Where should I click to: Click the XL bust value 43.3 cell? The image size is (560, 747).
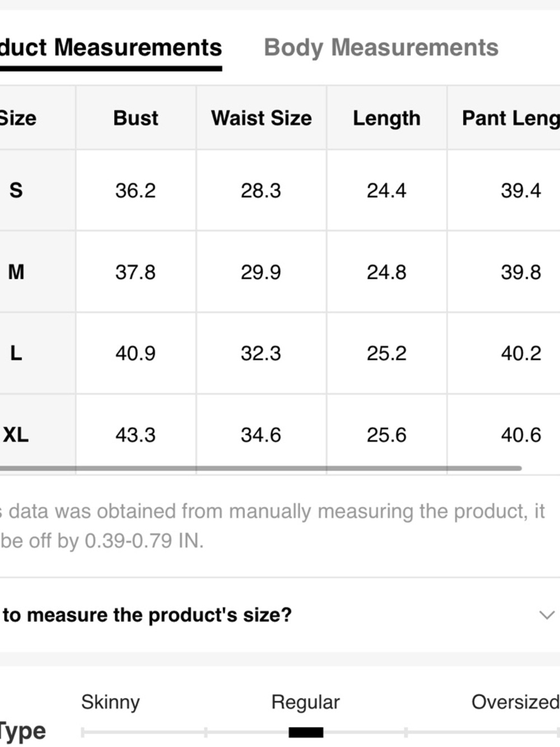point(136,435)
